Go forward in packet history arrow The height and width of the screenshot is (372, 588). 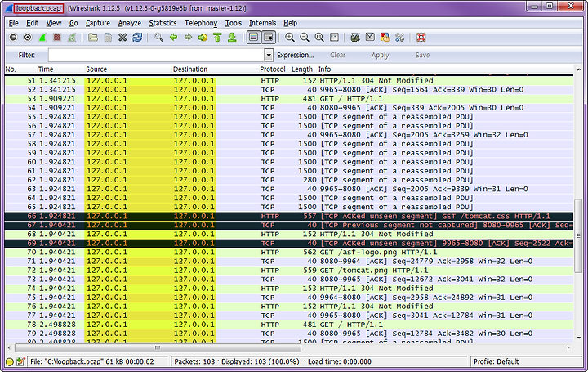click(x=188, y=37)
